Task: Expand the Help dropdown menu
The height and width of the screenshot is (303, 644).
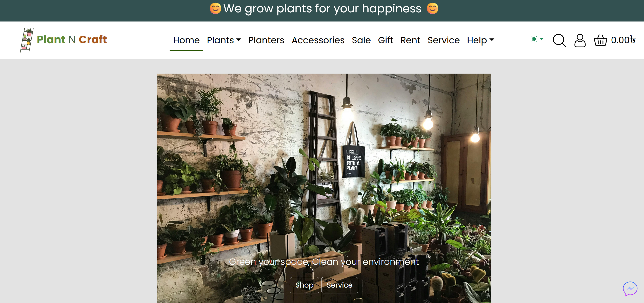Action: point(480,40)
